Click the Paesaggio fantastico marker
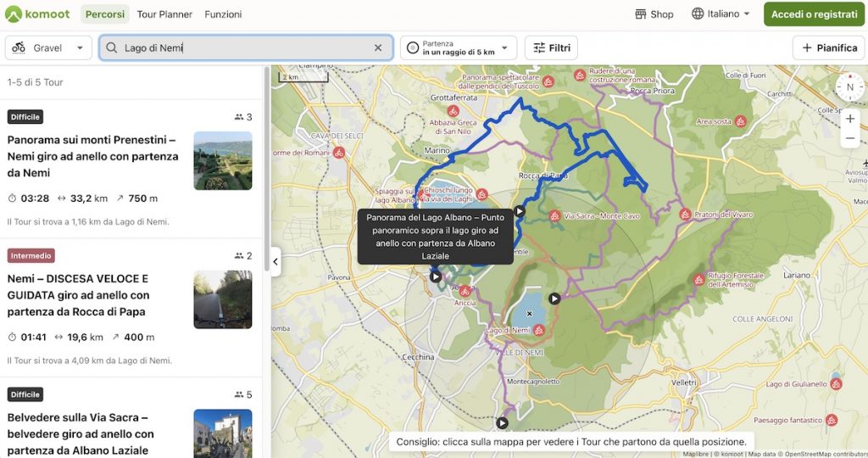 (x=831, y=421)
